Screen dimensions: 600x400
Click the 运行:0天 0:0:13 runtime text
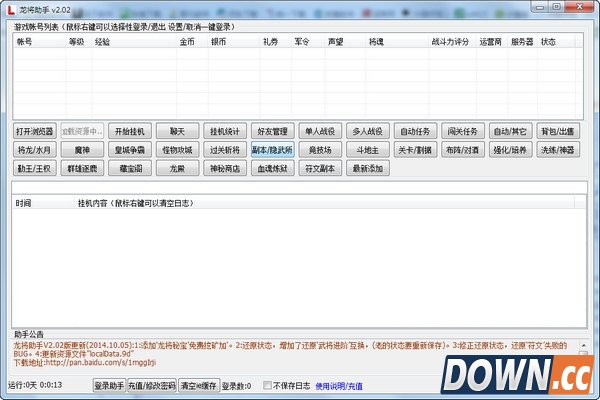(x=35, y=385)
